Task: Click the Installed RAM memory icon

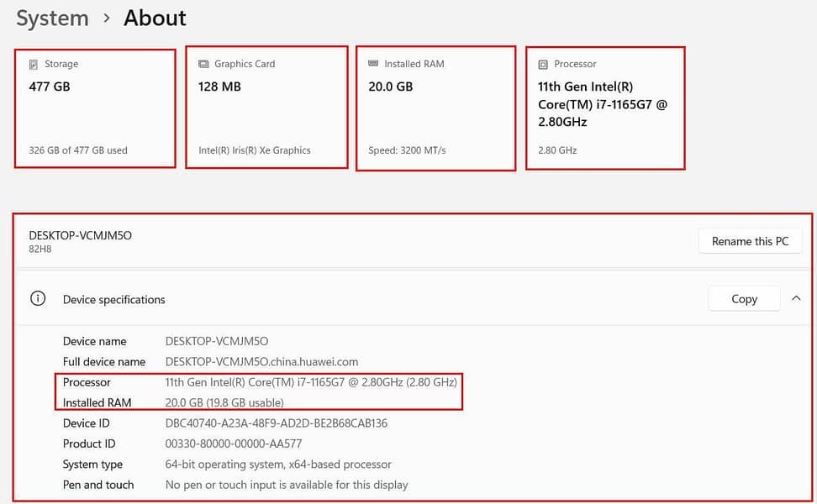Action: [373, 64]
